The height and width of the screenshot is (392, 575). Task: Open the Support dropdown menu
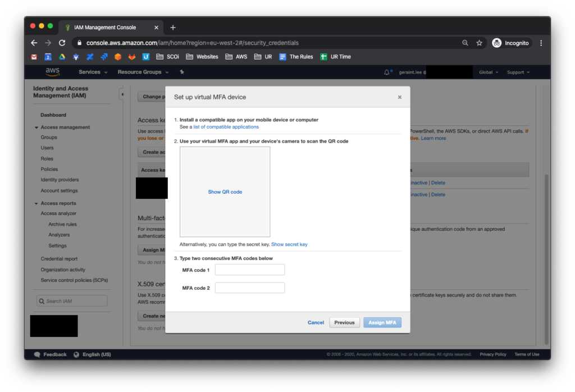pos(518,72)
